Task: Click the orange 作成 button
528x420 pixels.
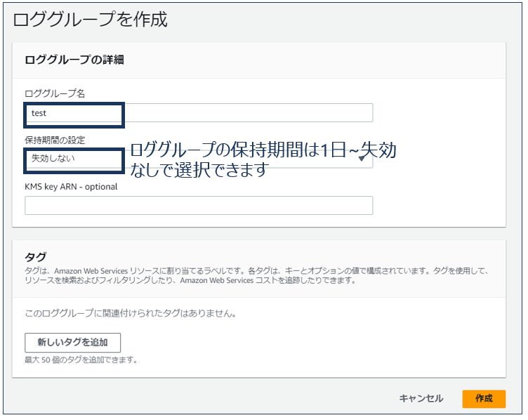Action: click(484, 399)
